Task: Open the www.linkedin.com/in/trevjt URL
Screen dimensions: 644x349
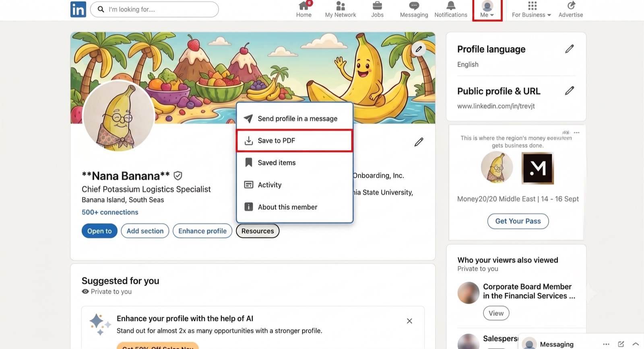Action: point(496,106)
